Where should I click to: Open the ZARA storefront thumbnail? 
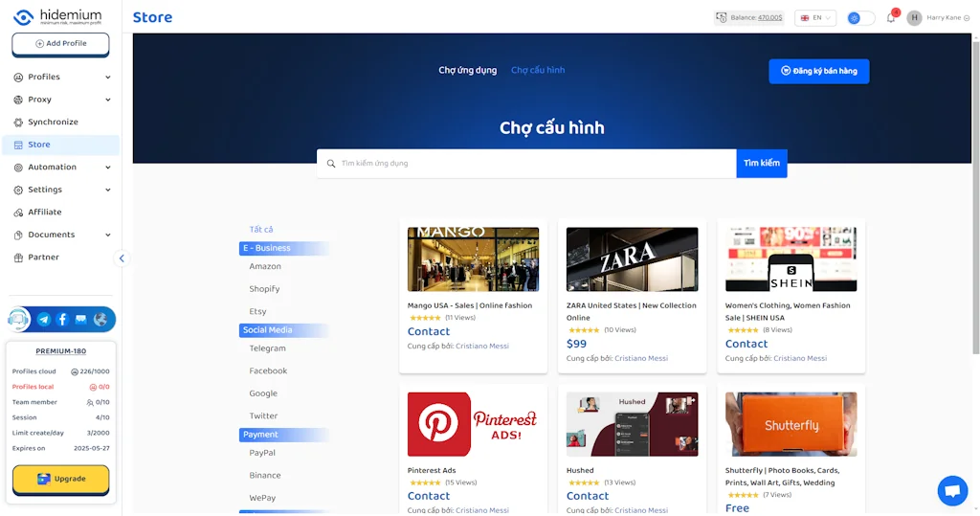coord(632,258)
